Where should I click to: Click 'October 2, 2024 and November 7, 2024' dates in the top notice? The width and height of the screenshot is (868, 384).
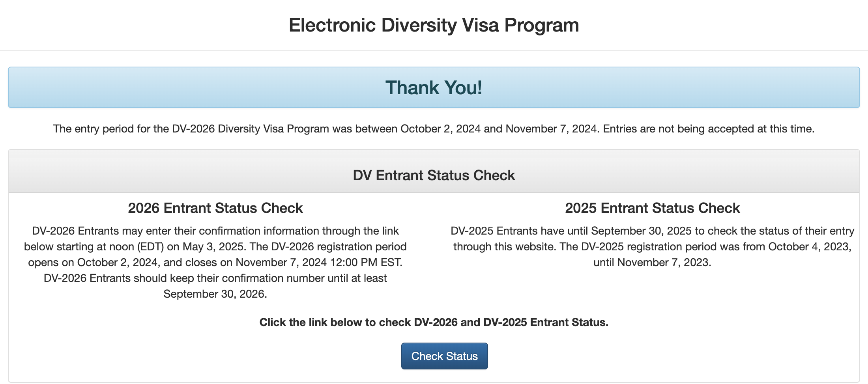[x=498, y=129]
